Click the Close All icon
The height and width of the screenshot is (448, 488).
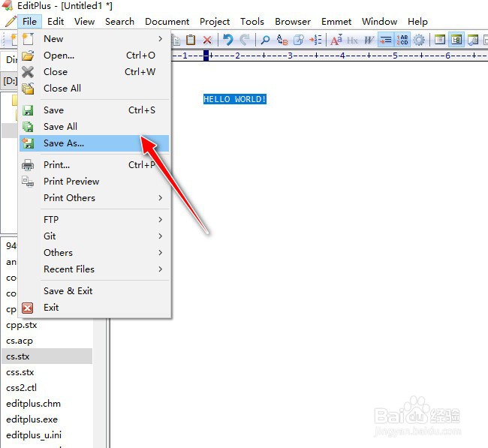click(28, 89)
